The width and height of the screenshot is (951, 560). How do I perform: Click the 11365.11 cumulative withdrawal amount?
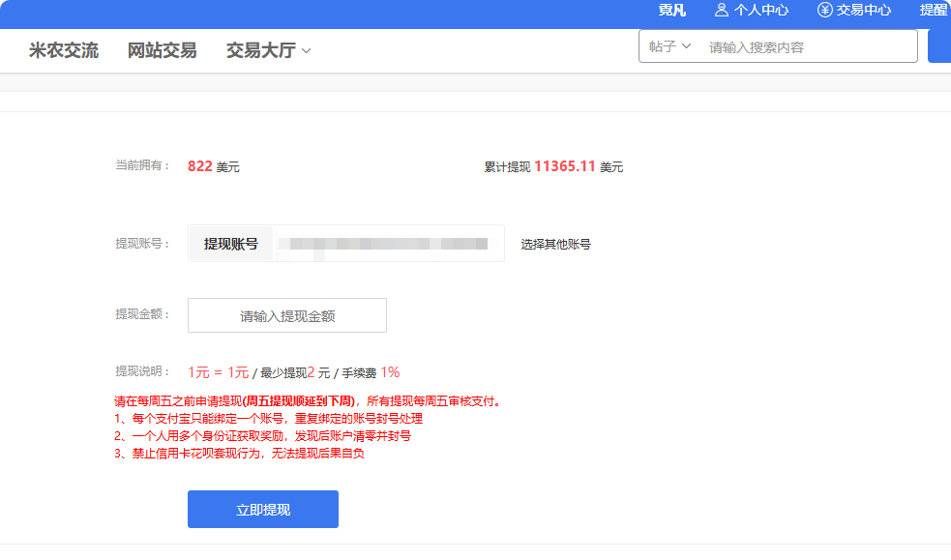(564, 166)
